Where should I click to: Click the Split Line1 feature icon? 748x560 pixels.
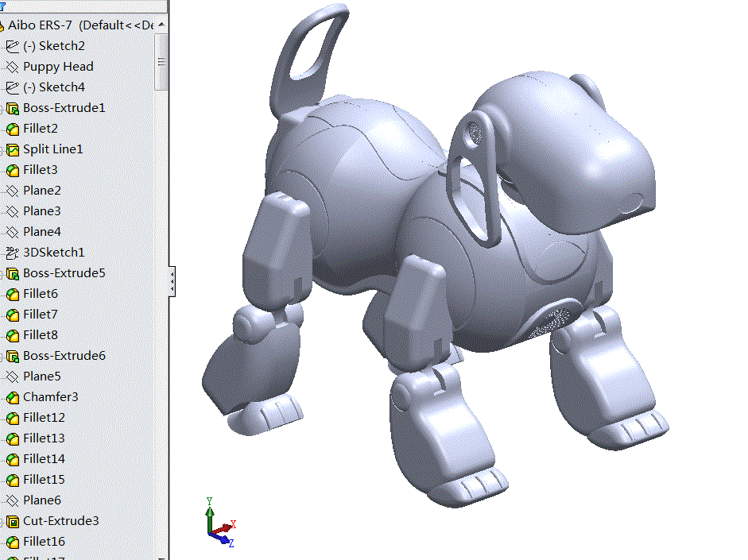13,149
